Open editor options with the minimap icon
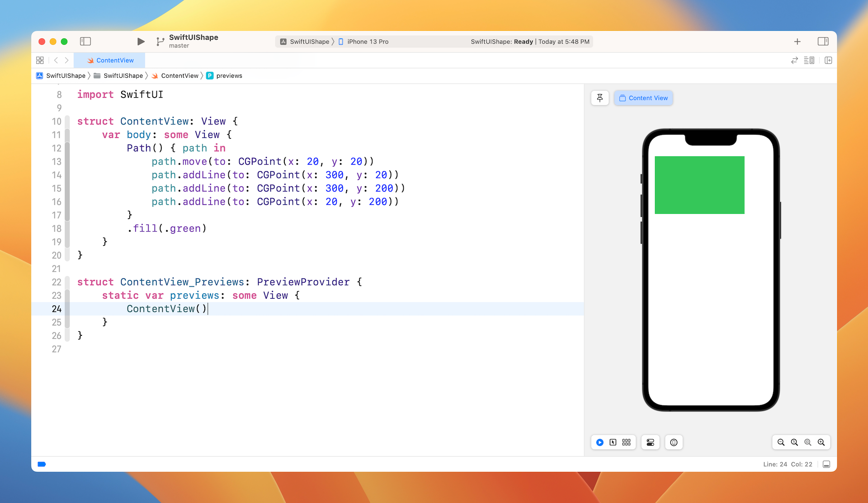Screen dimensions: 868x503 click(809, 60)
